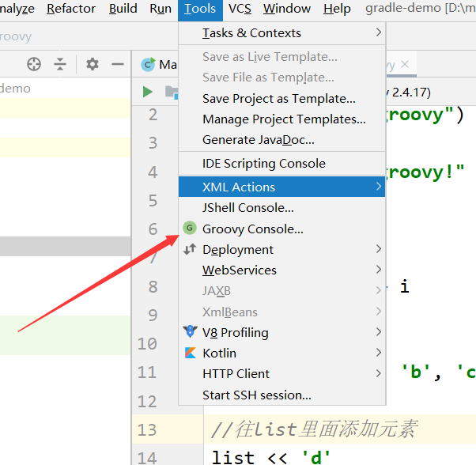Click line number 13 in the editor gutter
Screen dimensions: 476x465
point(147,429)
